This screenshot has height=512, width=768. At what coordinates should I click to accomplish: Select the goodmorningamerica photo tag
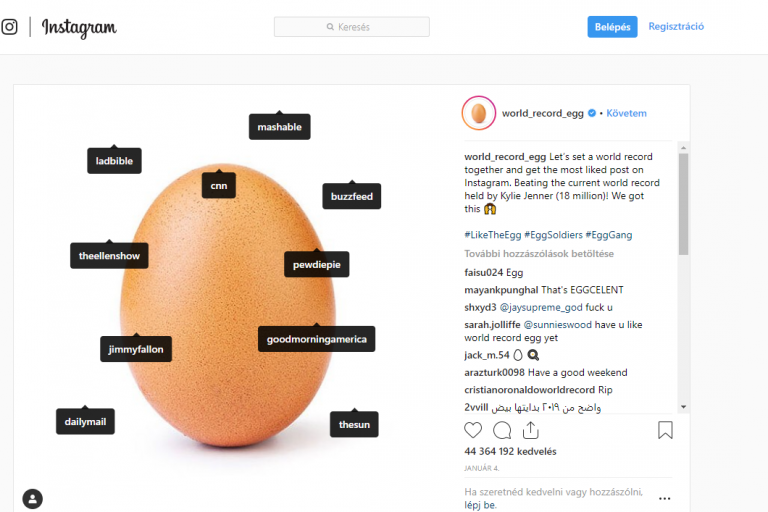point(316,340)
